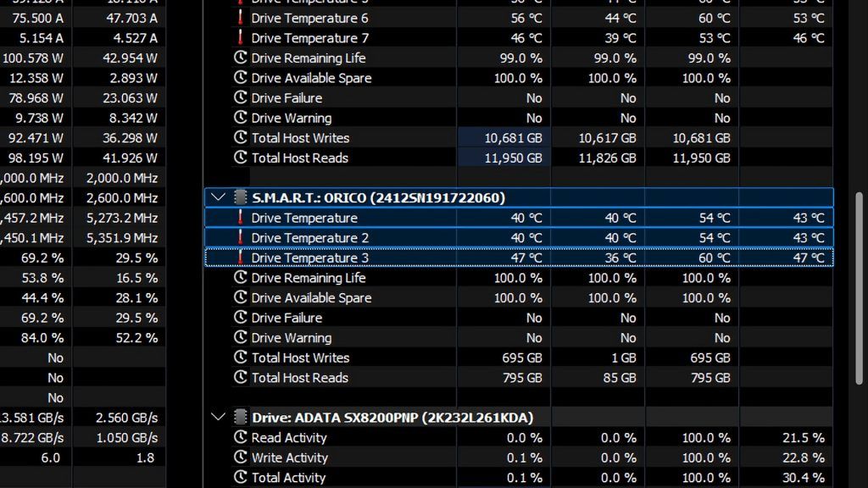Click the 5,351.9 MHz reading
This screenshot has height=488, width=868.
[x=122, y=238]
